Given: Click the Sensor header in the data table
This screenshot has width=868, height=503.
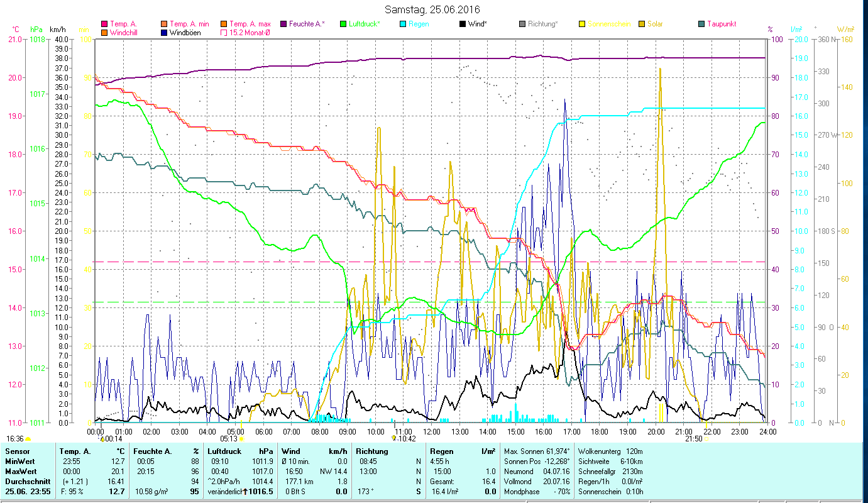Looking at the screenshot, I should pyautogui.click(x=18, y=451).
